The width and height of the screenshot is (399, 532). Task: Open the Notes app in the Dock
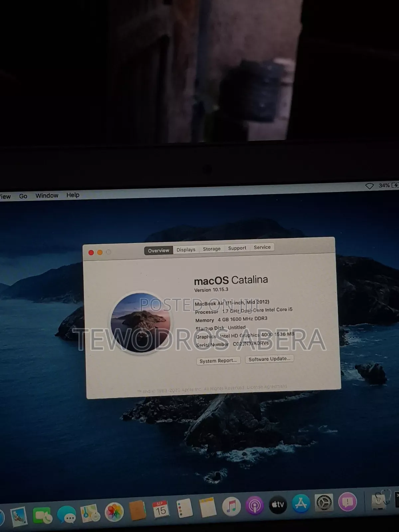pos(208,508)
